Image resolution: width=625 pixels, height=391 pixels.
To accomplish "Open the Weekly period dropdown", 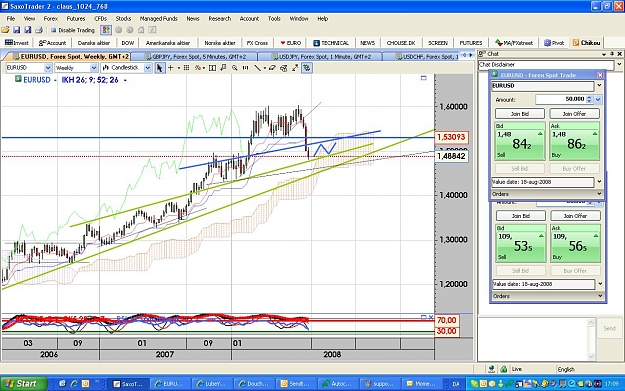I will [x=76, y=68].
